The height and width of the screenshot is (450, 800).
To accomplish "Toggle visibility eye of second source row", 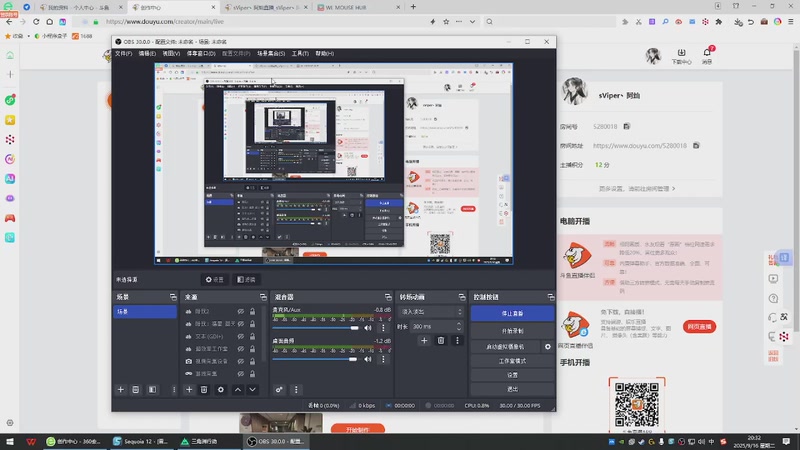I will [x=241, y=324].
